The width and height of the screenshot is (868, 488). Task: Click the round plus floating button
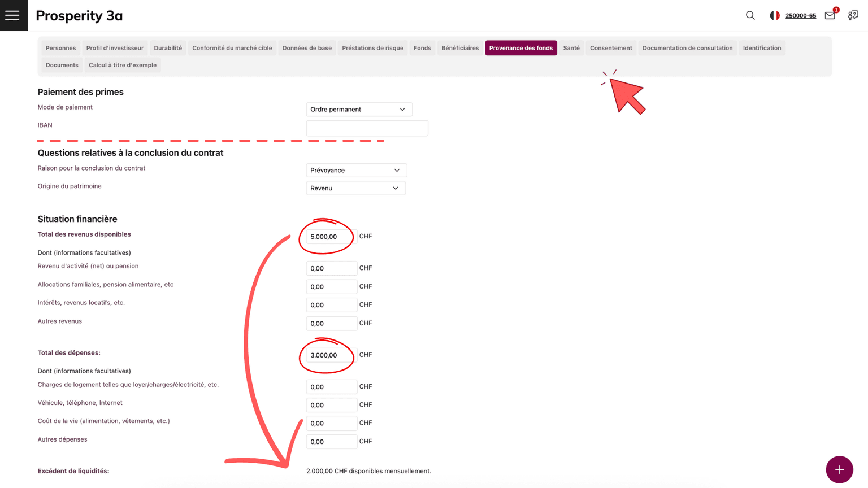coord(839,469)
